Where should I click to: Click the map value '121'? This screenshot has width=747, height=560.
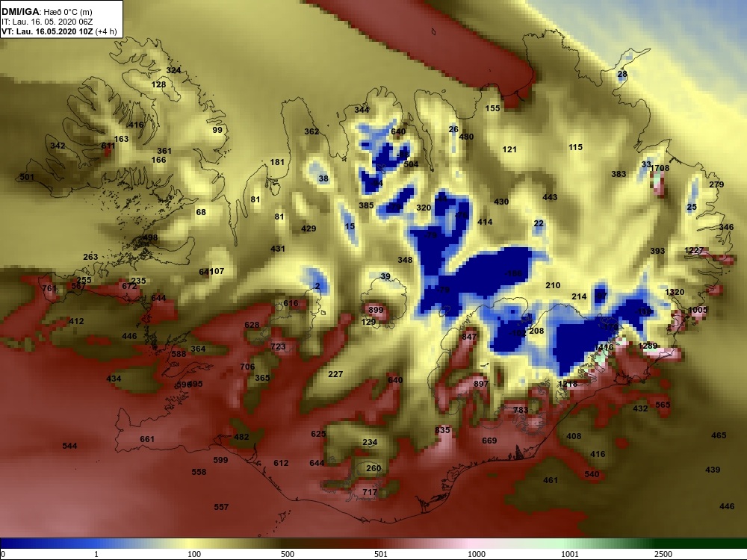point(509,149)
